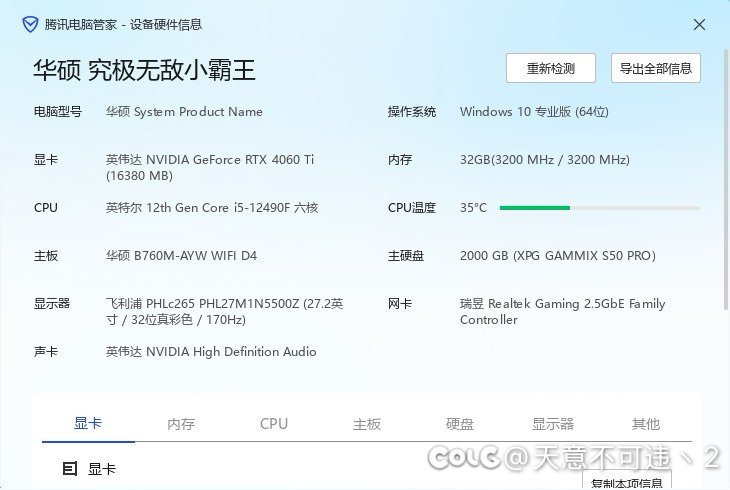Click the 主硬盘 label

coord(406,256)
